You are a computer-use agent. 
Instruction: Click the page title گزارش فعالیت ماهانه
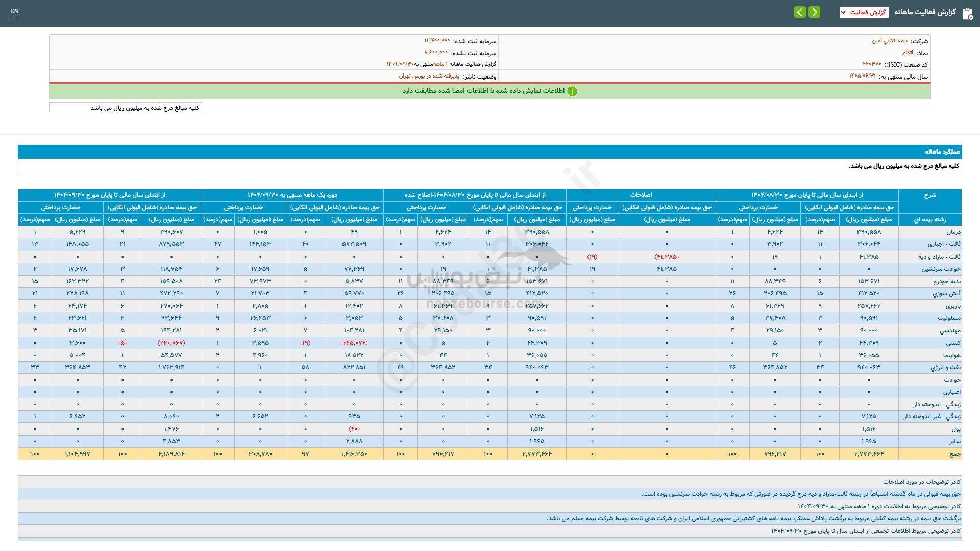click(x=924, y=12)
